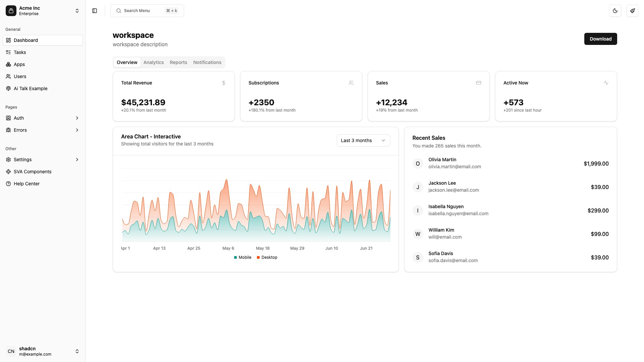Click the users icon on Subscriptions card
This screenshot has width=644, height=362.
pyautogui.click(x=351, y=83)
